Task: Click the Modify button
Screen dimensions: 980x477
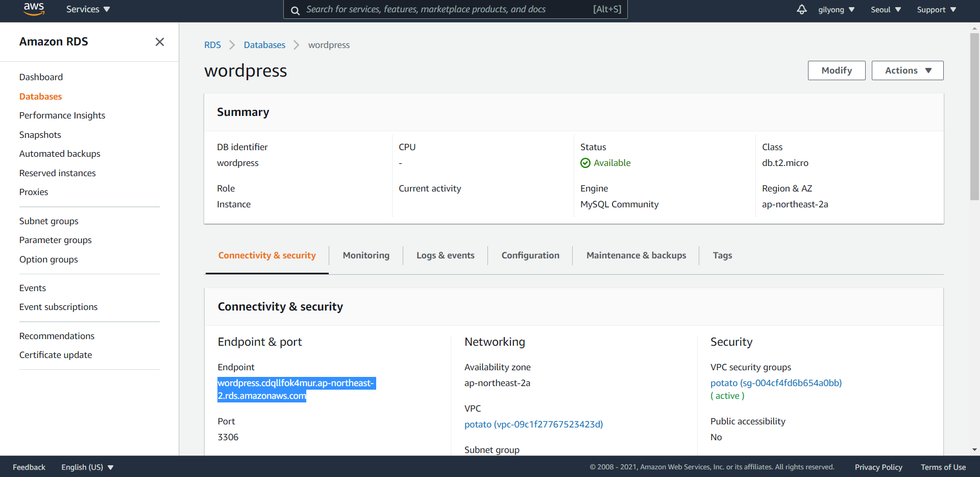Action: click(837, 70)
